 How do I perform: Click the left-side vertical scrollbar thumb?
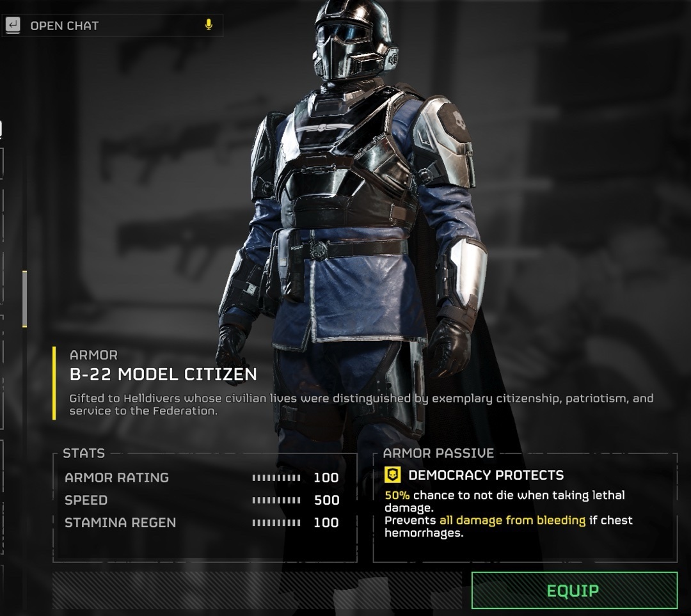click(25, 299)
